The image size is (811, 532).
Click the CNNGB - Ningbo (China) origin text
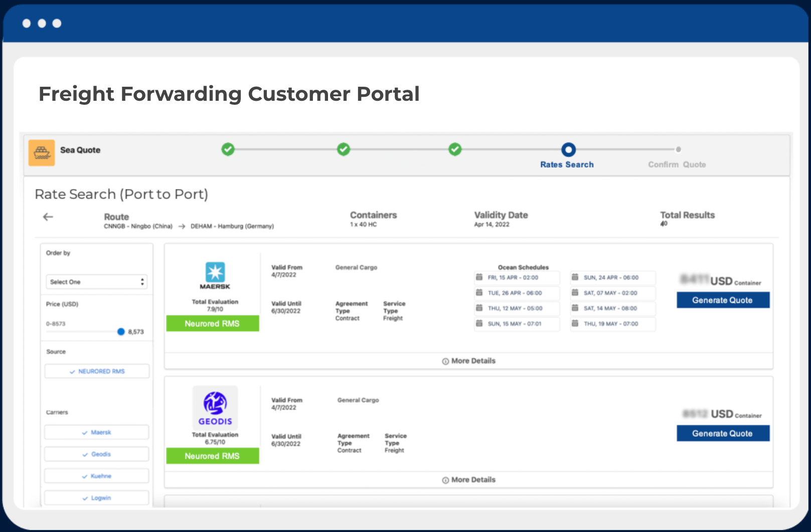(138, 226)
